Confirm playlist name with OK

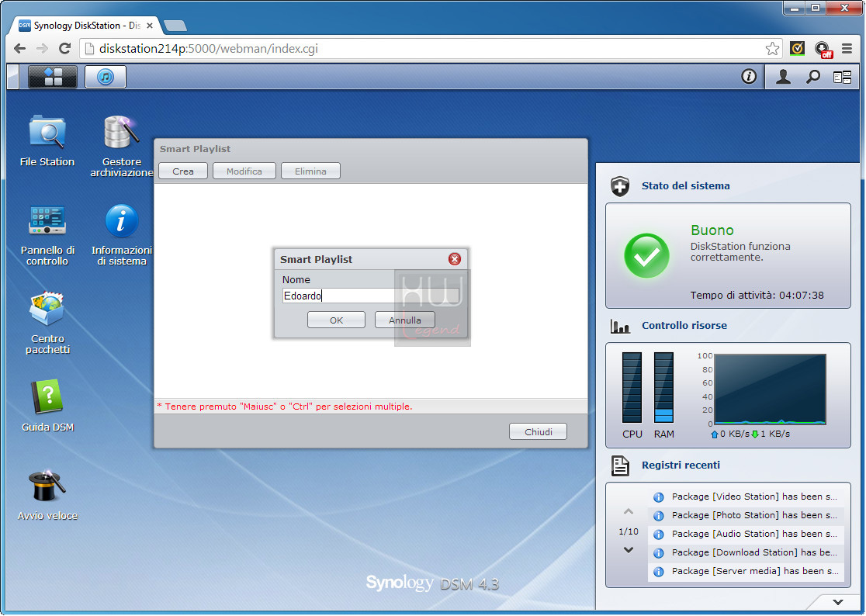coord(336,320)
